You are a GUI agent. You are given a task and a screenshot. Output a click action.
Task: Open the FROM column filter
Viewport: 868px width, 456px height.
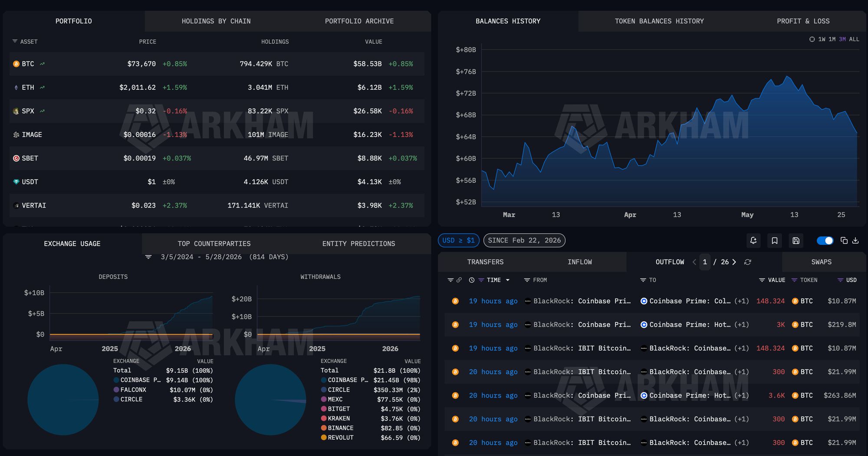pos(527,280)
